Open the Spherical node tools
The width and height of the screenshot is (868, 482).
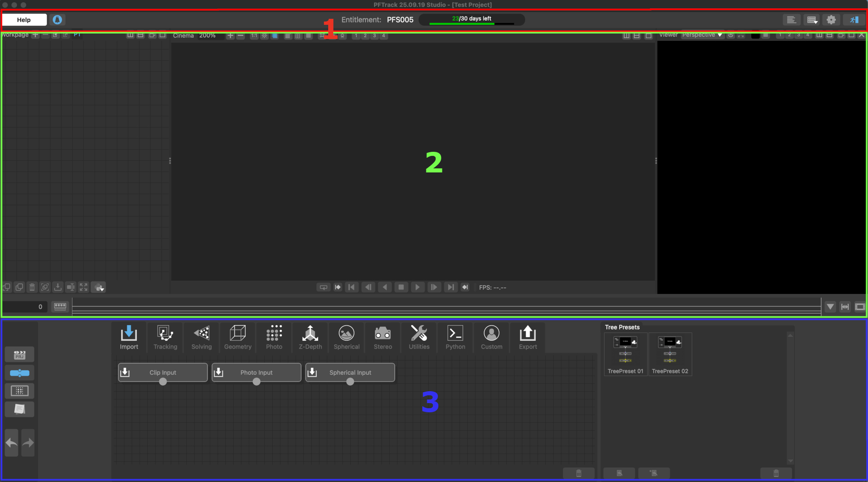[346, 338]
